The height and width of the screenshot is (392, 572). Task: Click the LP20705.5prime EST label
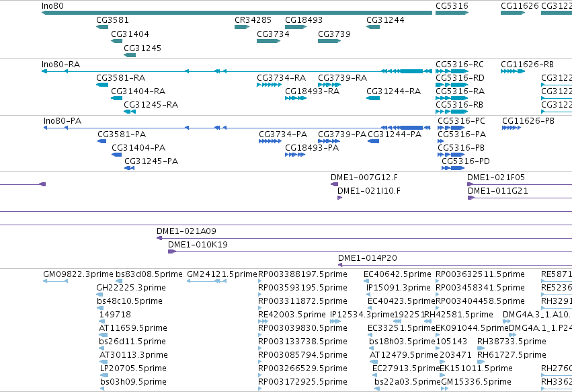(133, 368)
